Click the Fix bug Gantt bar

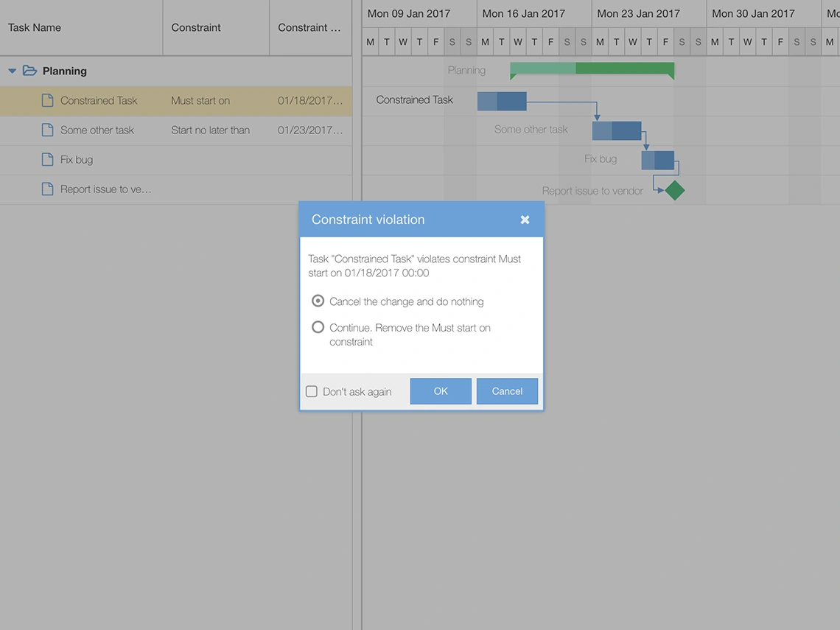(x=658, y=160)
